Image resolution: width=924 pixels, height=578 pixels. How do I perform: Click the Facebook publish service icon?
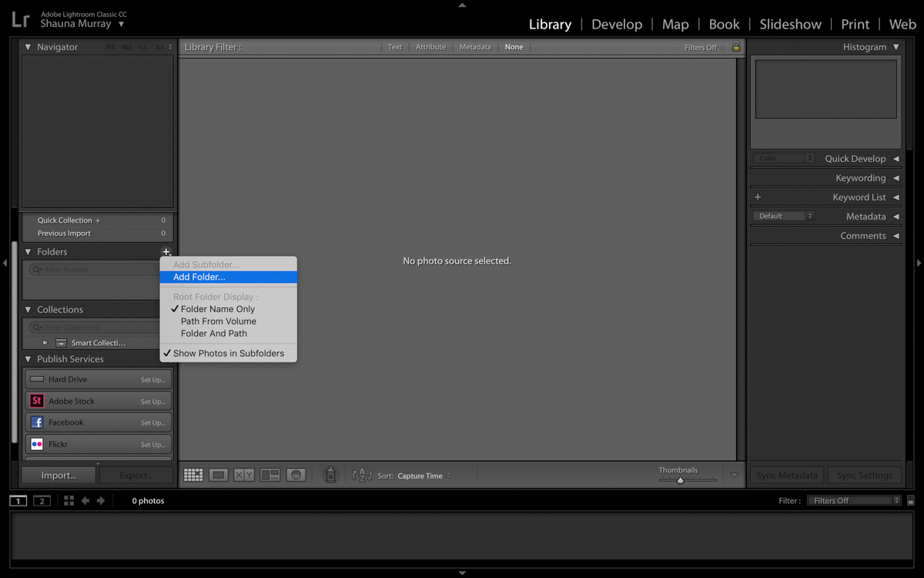pos(36,422)
